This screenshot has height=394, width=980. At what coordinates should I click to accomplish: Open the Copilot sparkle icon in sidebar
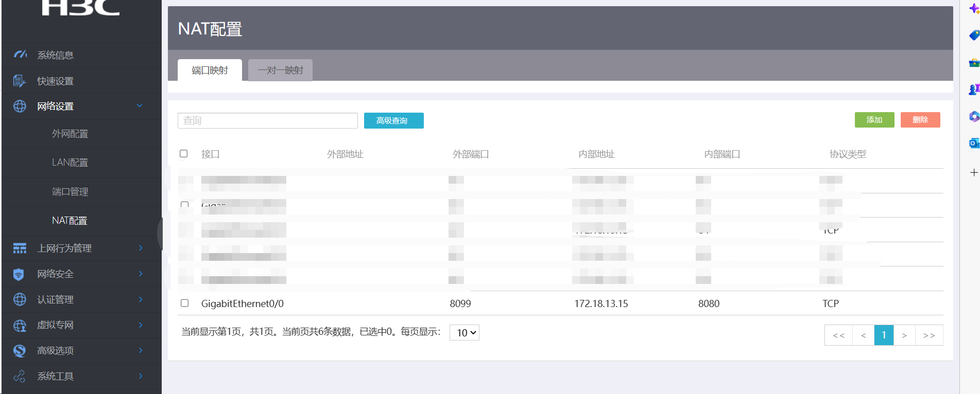(974, 9)
